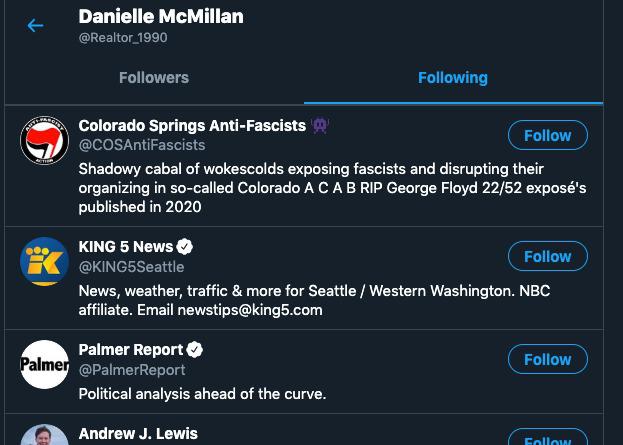Click the KING 5 News display name
This screenshot has width=623, height=445.
[126, 246]
